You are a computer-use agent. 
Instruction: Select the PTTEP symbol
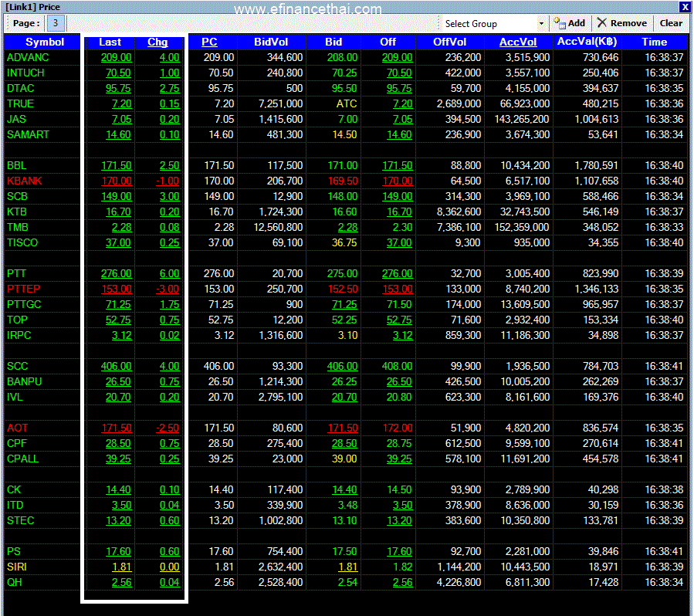click(x=23, y=289)
